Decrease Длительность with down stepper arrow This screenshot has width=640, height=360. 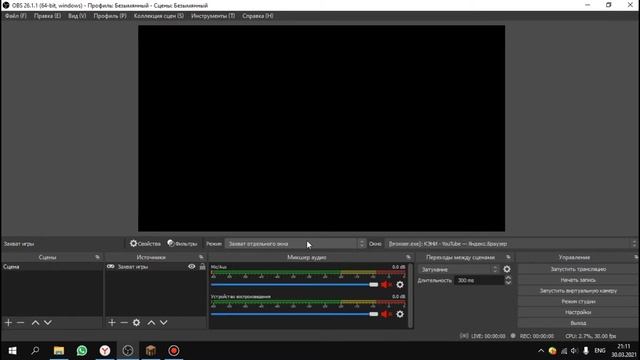tap(508, 283)
